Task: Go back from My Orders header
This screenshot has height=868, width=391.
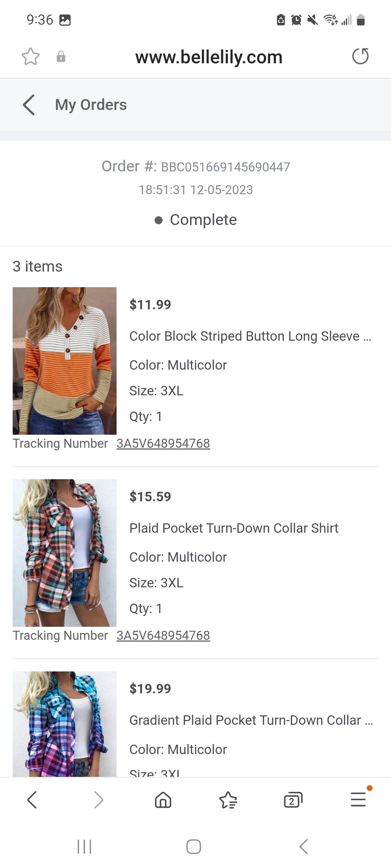Action: click(x=29, y=105)
